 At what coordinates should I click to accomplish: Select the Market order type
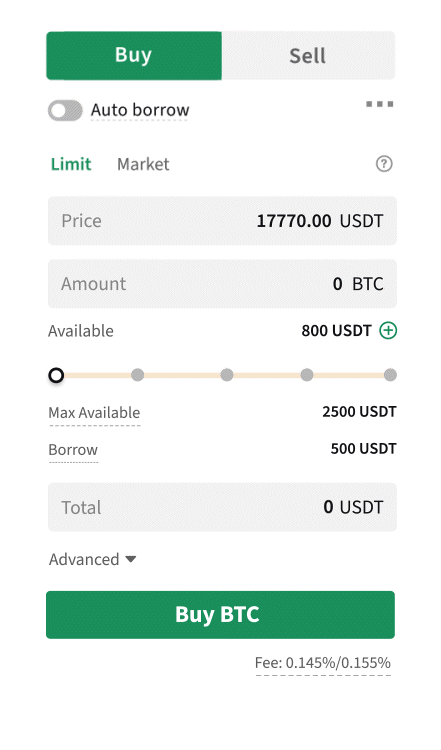(x=143, y=164)
